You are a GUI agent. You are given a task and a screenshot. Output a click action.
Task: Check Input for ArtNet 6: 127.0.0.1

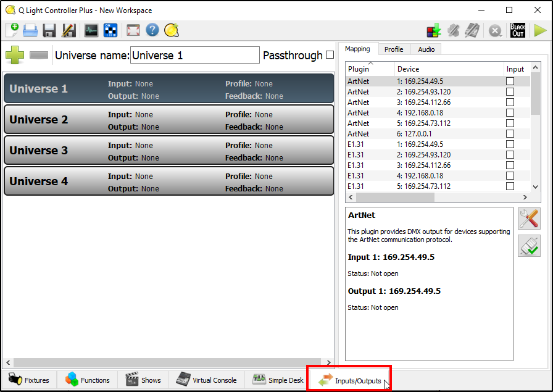(x=510, y=134)
